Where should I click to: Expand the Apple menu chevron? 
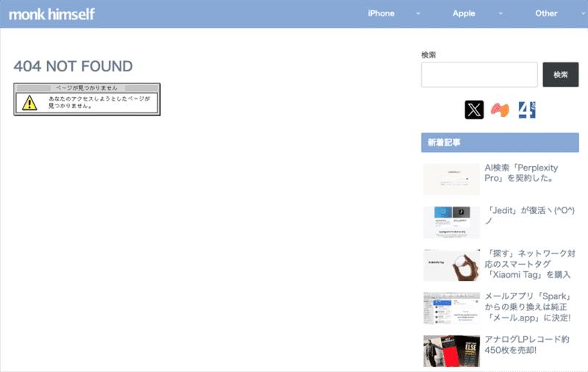(x=501, y=13)
